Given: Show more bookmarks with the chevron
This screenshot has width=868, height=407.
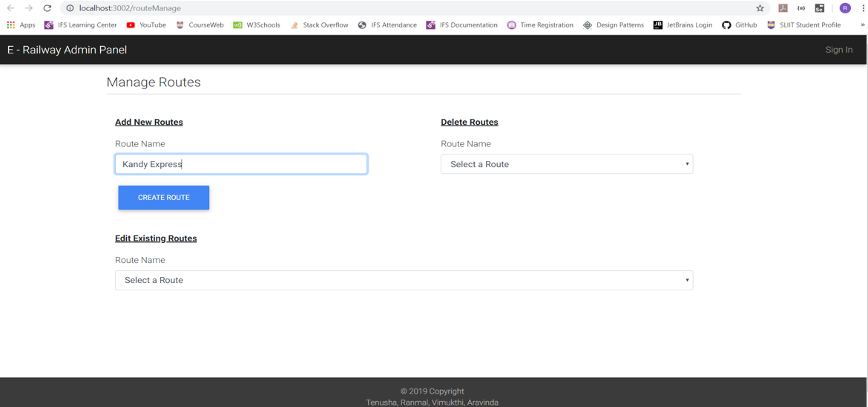Looking at the screenshot, I should [x=863, y=25].
